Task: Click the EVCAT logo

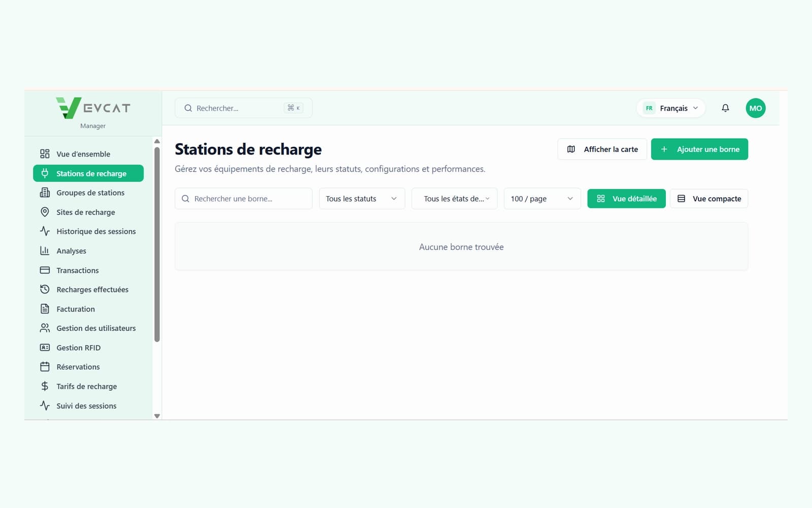Action: 93,108
